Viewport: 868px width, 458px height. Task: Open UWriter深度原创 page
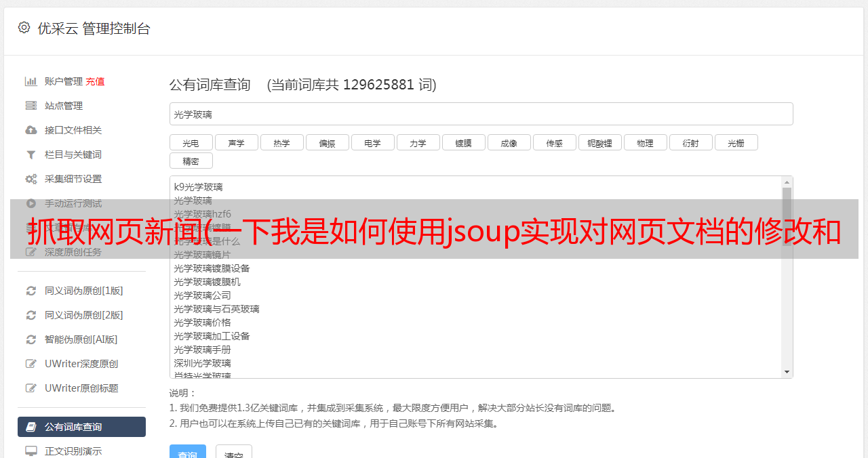(81, 364)
